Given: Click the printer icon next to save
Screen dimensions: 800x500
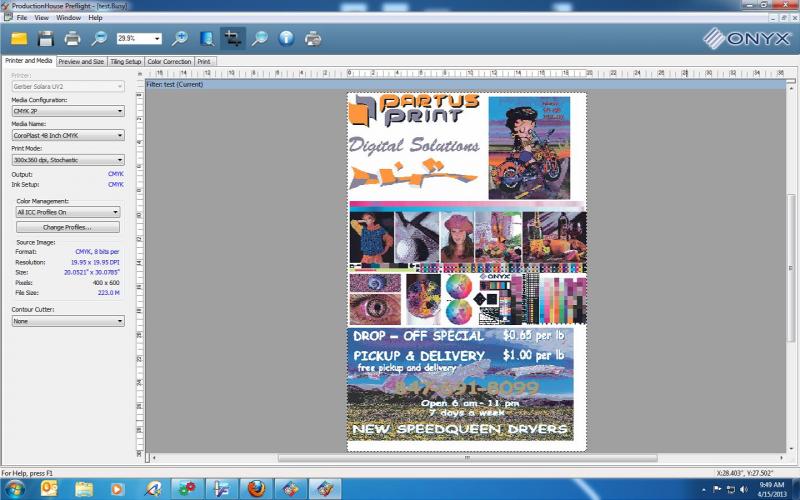Looking at the screenshot, I should tap(72, 38).
